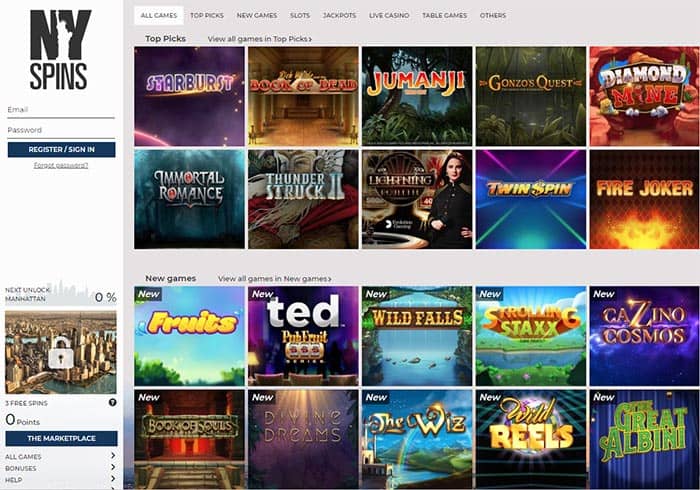Open the Fire Joker game tile
This screenshot has height=490, width=700.
click(645, 199)
